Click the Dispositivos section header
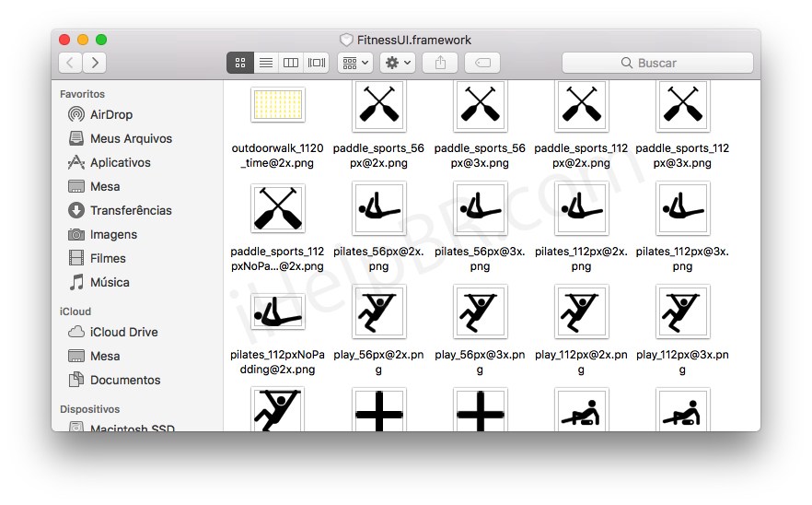 (x=89, y=409)
